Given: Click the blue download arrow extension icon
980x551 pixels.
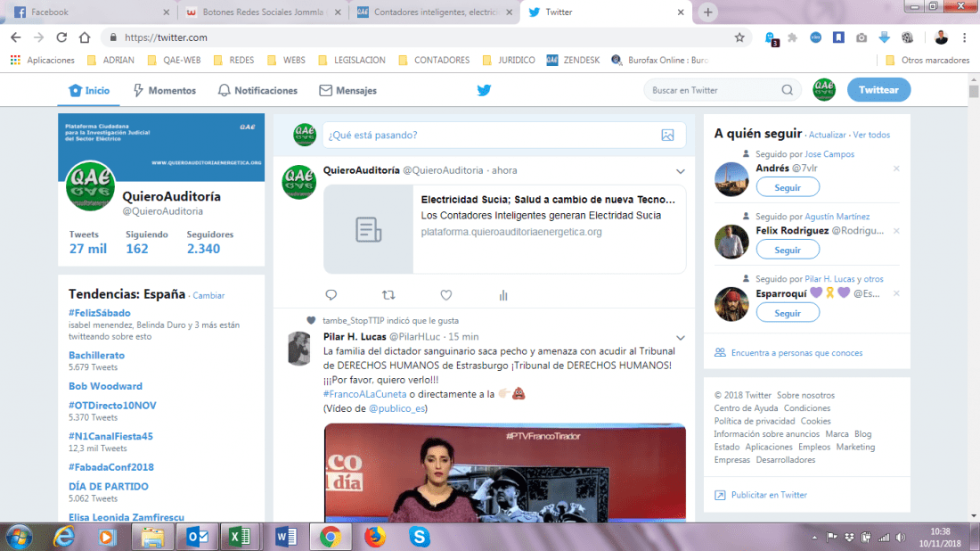Looking at the screenshot, I should point(884,37).
